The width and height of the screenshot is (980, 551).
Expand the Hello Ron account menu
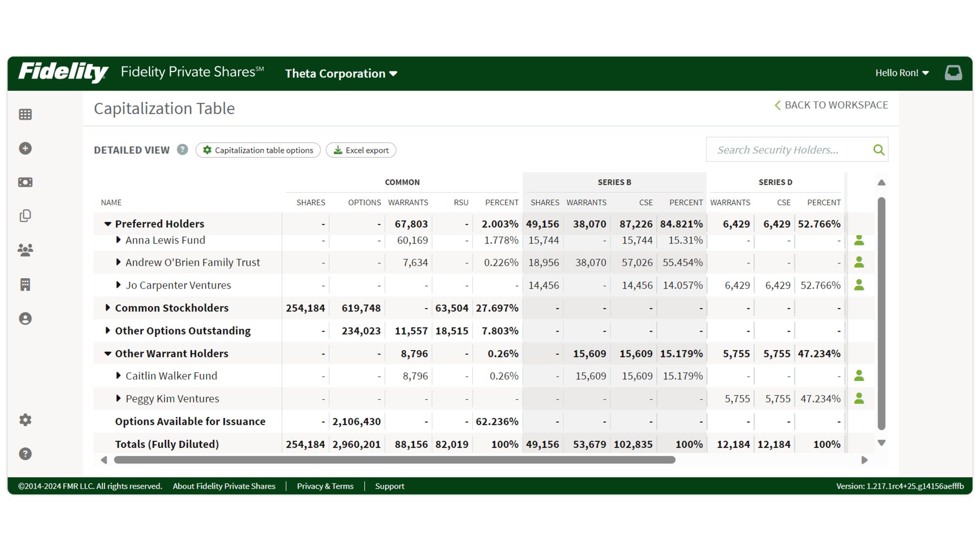coord(902,72)
